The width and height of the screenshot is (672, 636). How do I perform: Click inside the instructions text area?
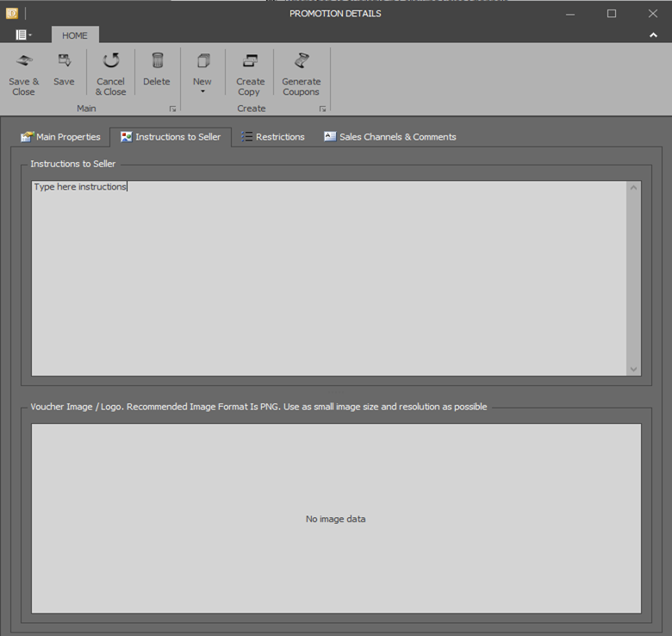(329, 278)
